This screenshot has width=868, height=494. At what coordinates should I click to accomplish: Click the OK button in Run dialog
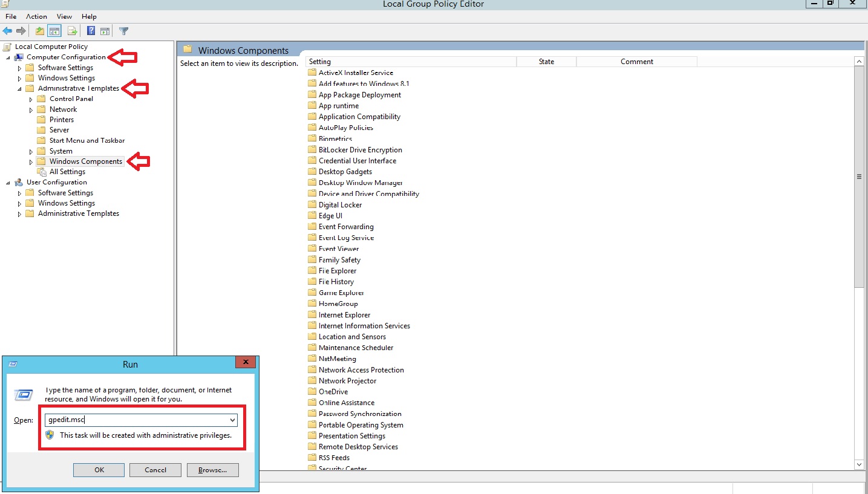[x=98, y=470]
